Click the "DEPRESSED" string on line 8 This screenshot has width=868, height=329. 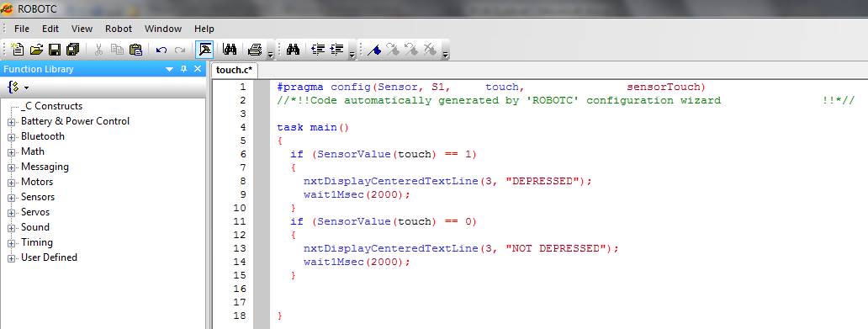[542, 181]
